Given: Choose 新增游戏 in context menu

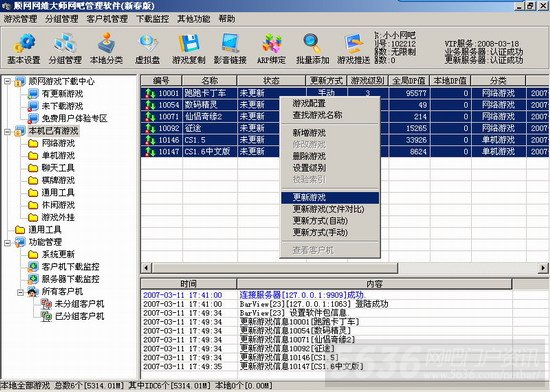Looking at the screenshot, I should tap(330, 133).
